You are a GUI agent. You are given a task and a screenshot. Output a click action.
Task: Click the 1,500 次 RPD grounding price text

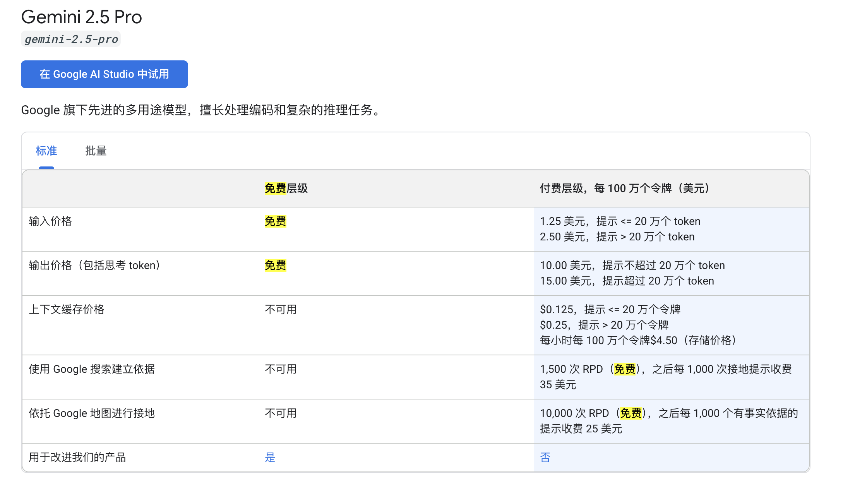point(666,377)
